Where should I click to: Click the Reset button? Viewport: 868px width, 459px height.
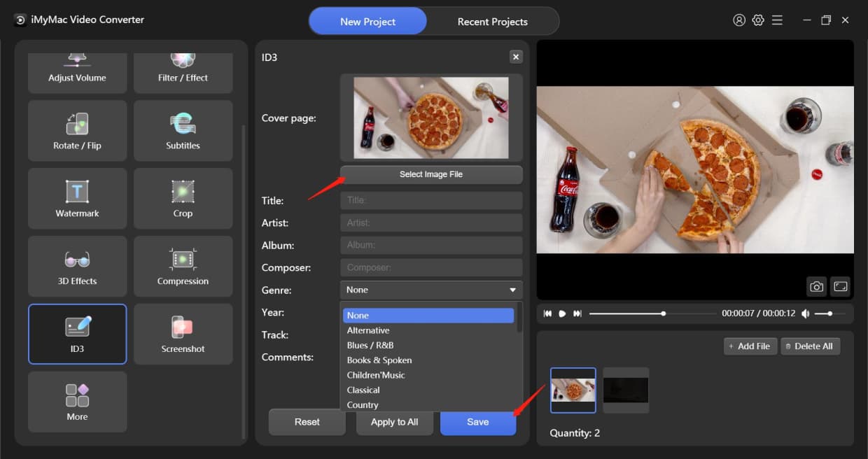tap(307, 422)
